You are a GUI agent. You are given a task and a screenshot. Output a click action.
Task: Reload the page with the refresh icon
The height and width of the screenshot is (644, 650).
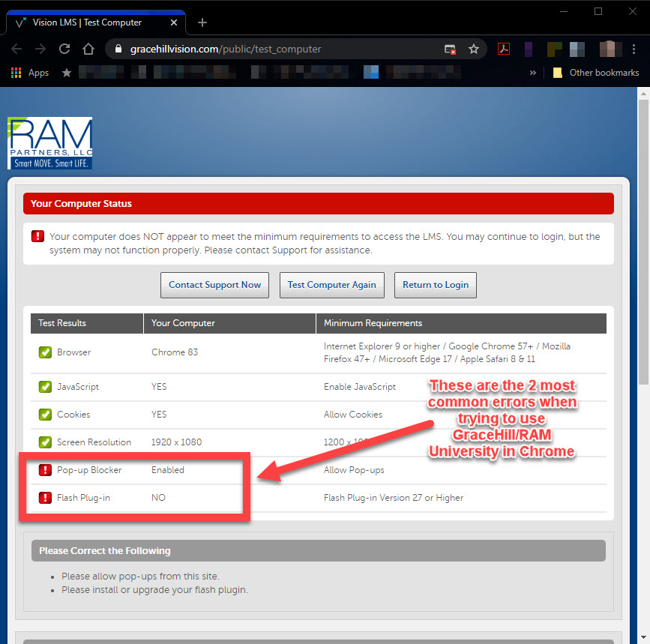(x=64, y=49)
